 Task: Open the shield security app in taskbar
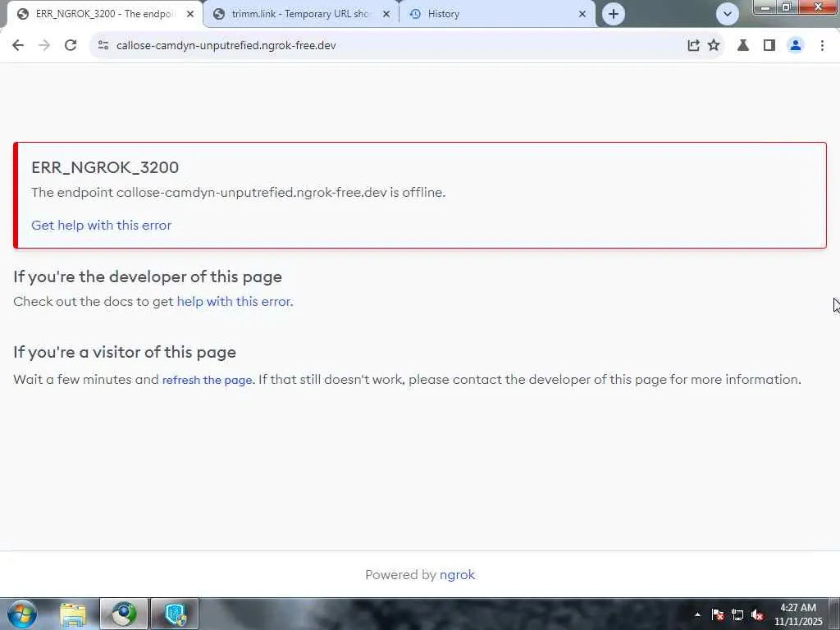[175, 614]
